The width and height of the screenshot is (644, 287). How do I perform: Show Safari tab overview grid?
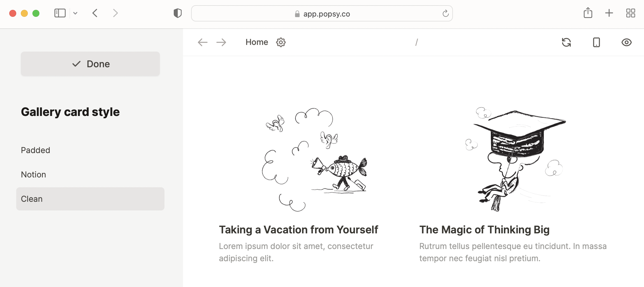click(630, 13)
